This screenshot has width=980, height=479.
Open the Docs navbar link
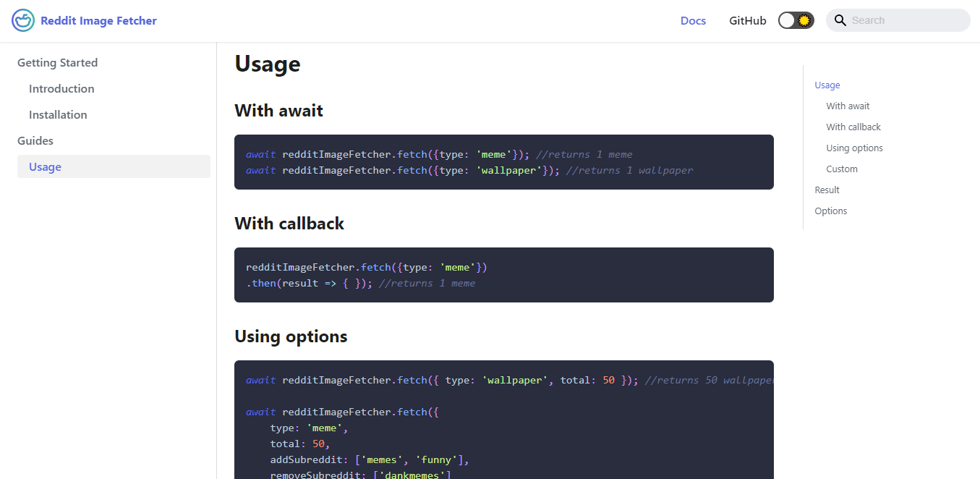click(693, 20)
